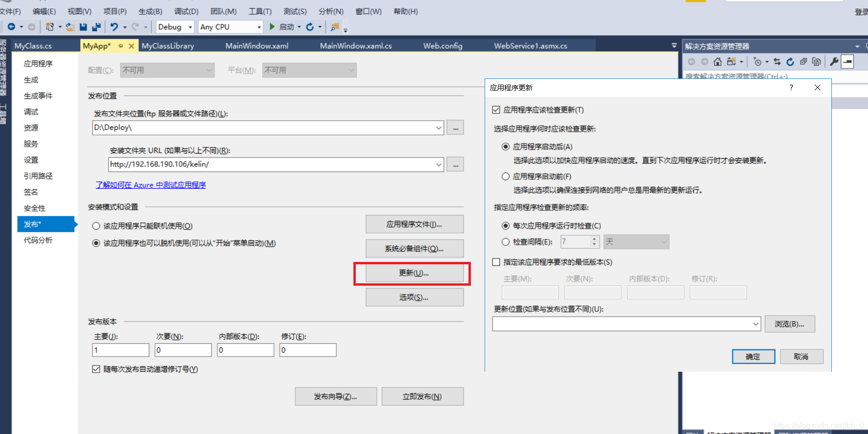Refresh Solution Explorer with the circular arrow icon
Screen dimensions: 868x434
[790, 62]
